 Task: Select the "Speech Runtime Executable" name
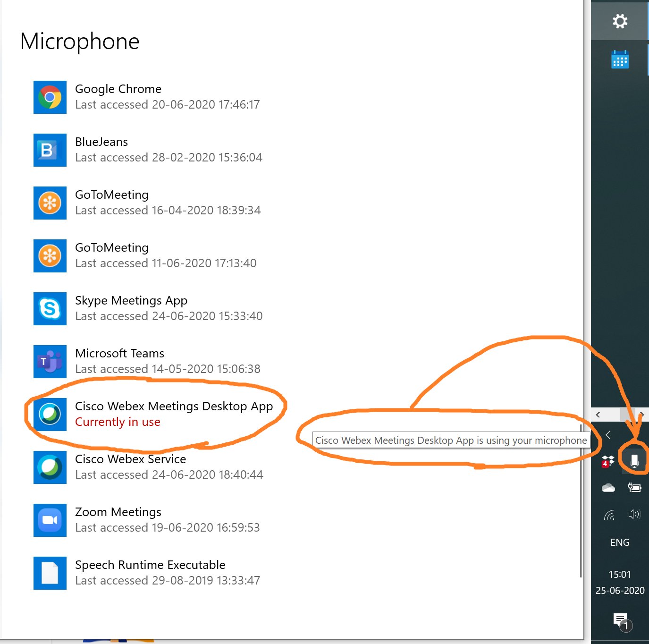[150, 565]
